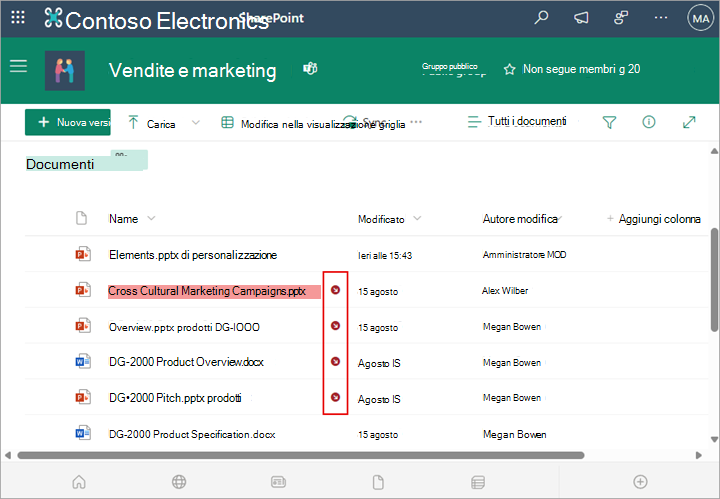Click the Vendite e marketing site logo
Screen dimensions: 720x499
(65, 70)
